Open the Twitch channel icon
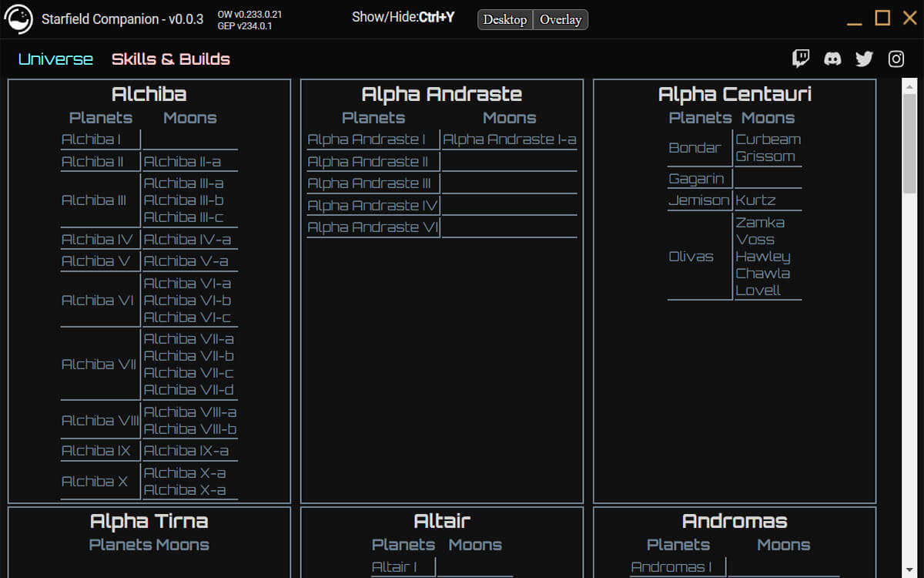Image resolution: width=924 pixels, height=578 pixels. (801, 59)
